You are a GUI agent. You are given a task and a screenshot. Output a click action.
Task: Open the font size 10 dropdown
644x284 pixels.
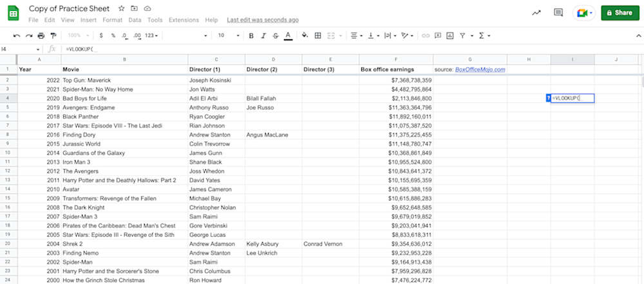tap(229, 36)
